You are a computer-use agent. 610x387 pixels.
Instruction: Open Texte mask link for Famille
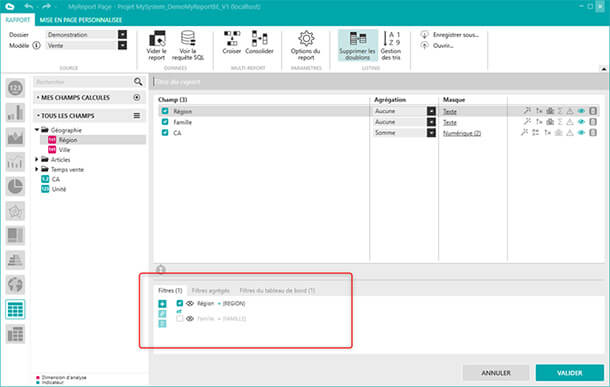coord(450,123)
